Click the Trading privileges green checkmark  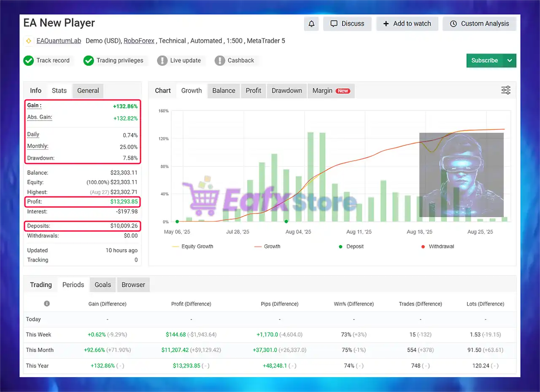89,61
